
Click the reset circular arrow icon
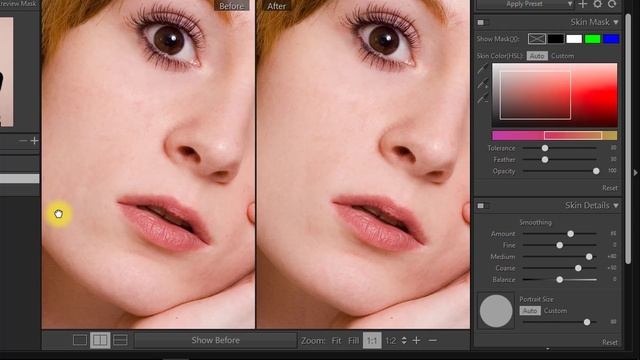[x=612, y=4]
